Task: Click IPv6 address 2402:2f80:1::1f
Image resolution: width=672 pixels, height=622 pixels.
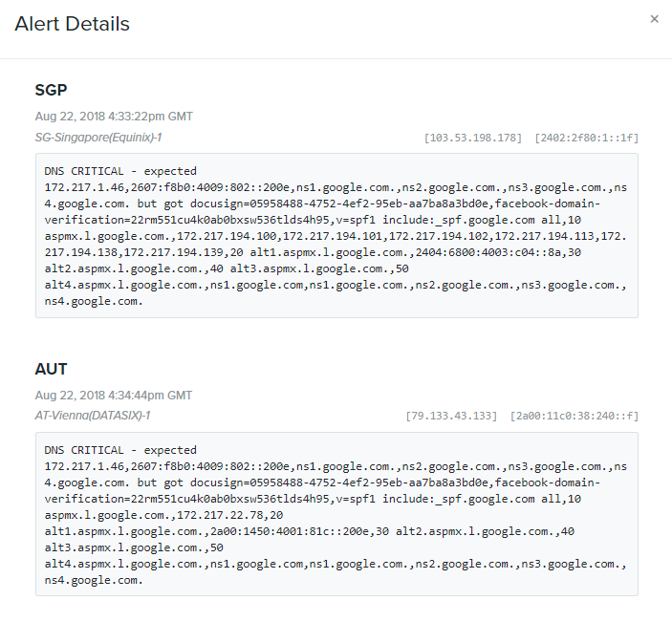Action: pyautogui.click(x=586, y=138)
